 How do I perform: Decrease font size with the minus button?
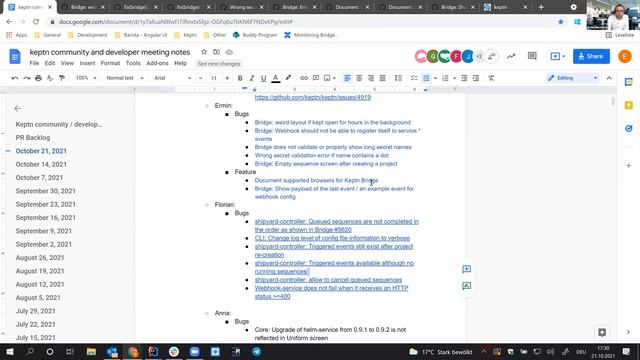(200, 78)
